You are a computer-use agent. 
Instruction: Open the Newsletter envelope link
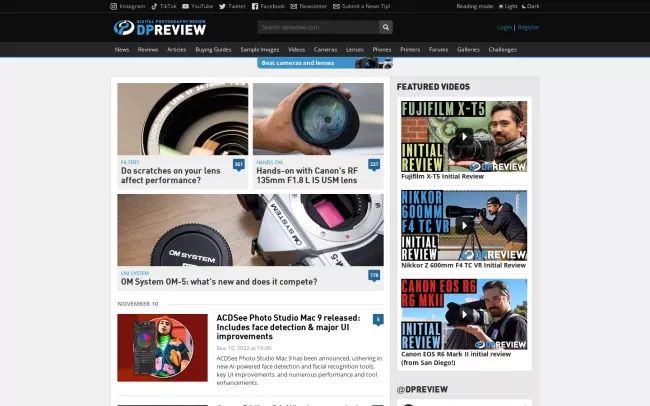308,6
